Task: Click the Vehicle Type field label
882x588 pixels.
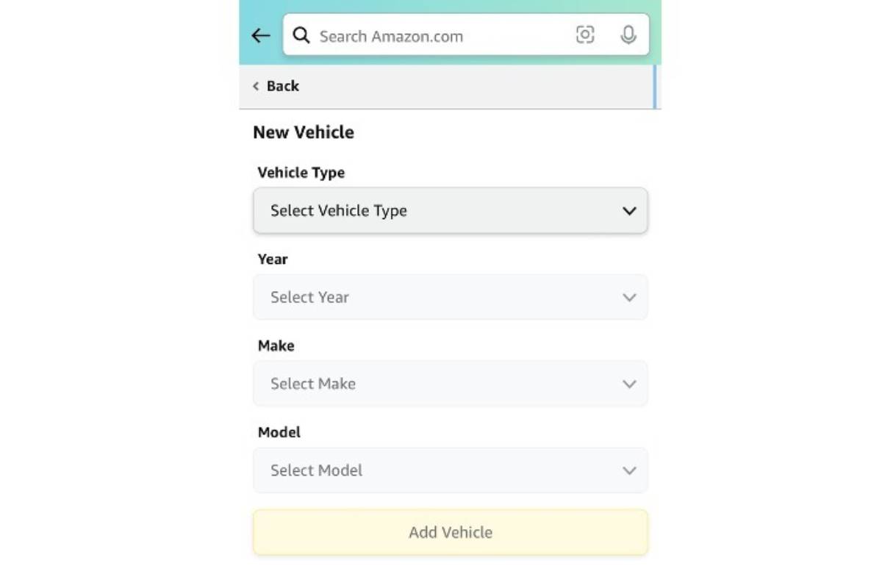Action: (301, 173)
